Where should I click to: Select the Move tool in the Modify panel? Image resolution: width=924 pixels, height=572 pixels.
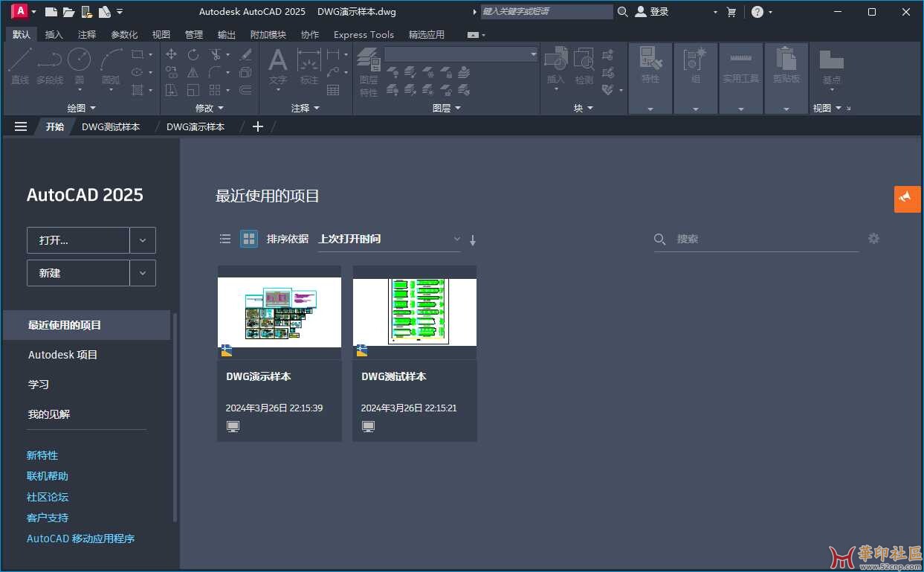click(171, 54)
